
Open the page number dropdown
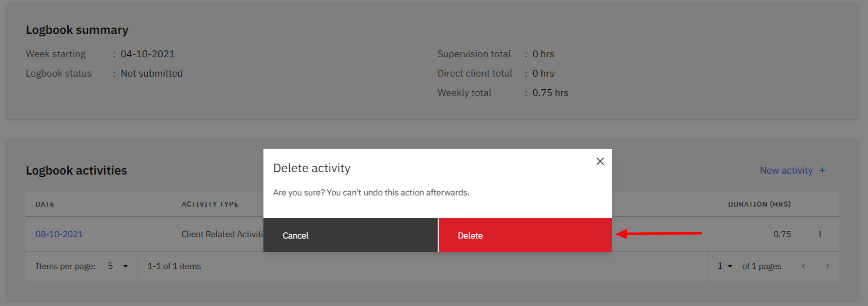725,266
